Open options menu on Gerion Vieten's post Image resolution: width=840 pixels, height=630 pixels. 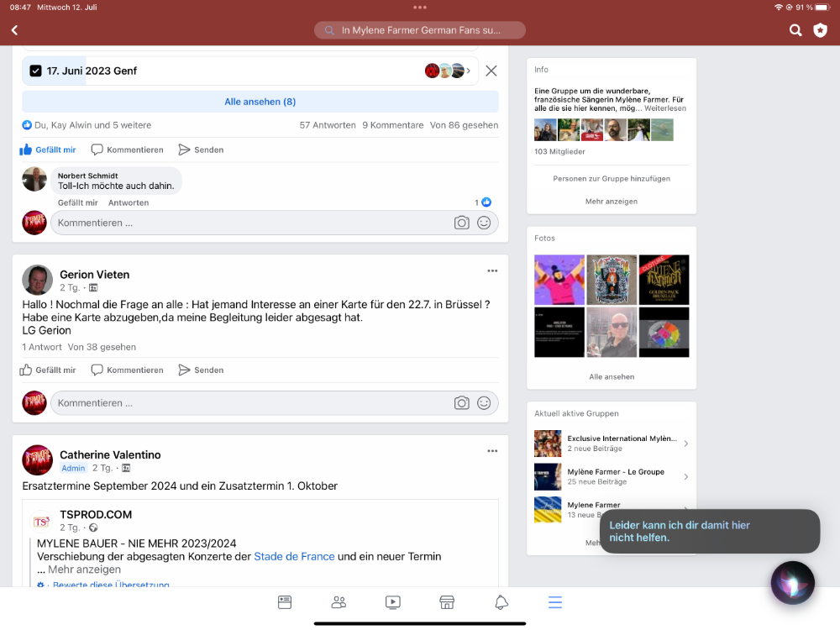pos(492,270)
